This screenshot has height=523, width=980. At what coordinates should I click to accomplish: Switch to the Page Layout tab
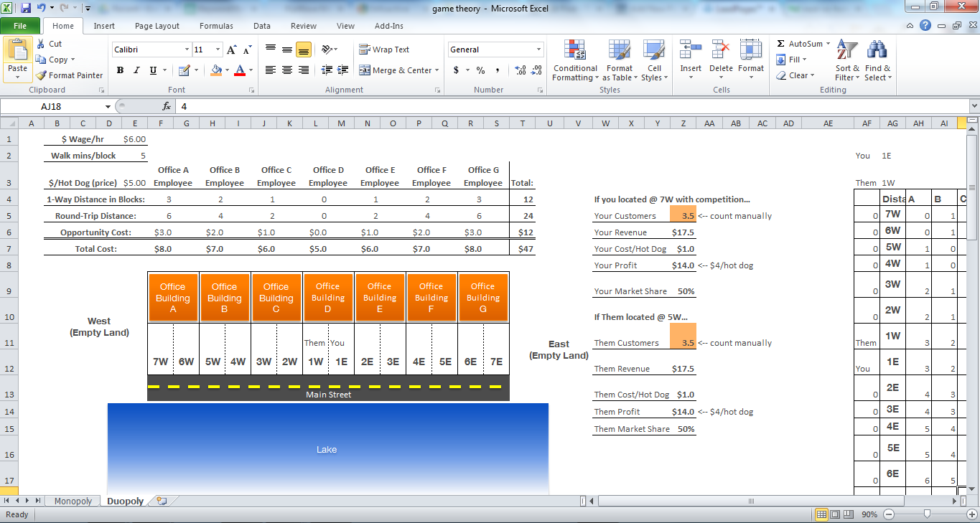point(157,26)
